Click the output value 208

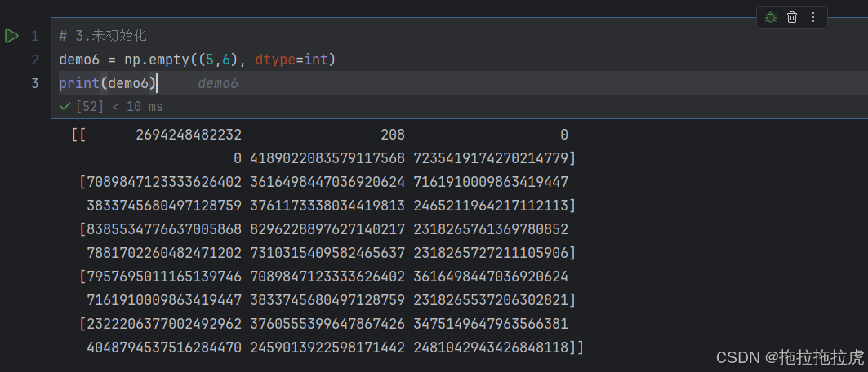click(x=393, y=135)
